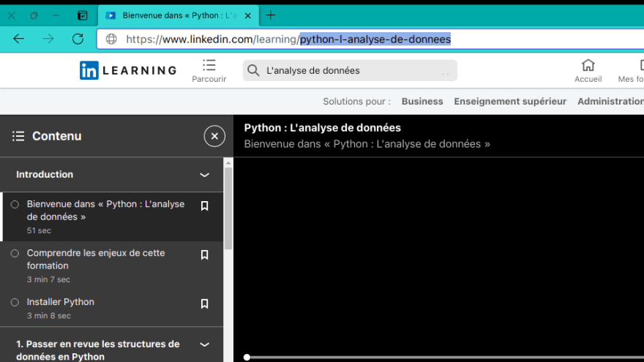Click the globe site info icon
This screenshot has width=644, height=362.
(x=111, y=39)
